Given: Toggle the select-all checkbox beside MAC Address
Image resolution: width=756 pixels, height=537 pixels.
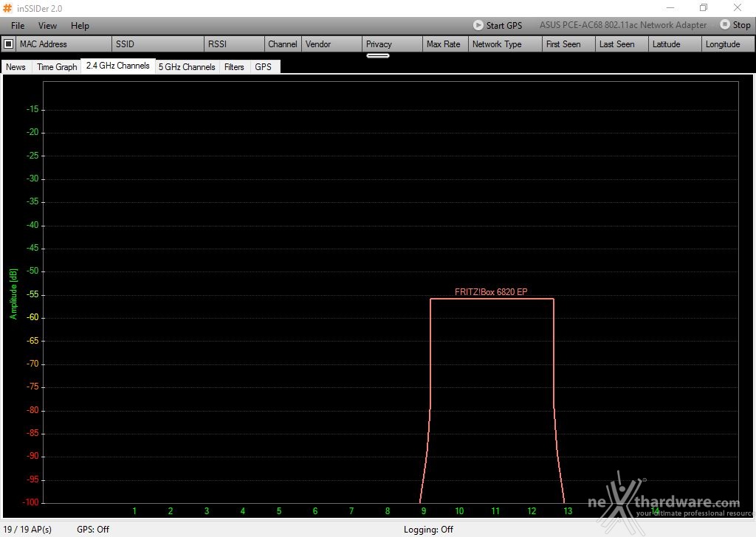Looking at the screenshot, I should tap(8, 44).
